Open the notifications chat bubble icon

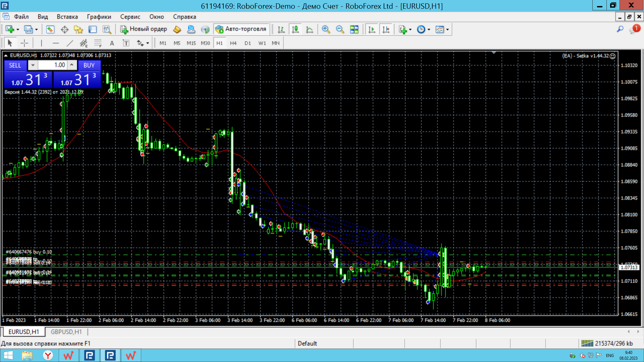(x=635, y=29)
